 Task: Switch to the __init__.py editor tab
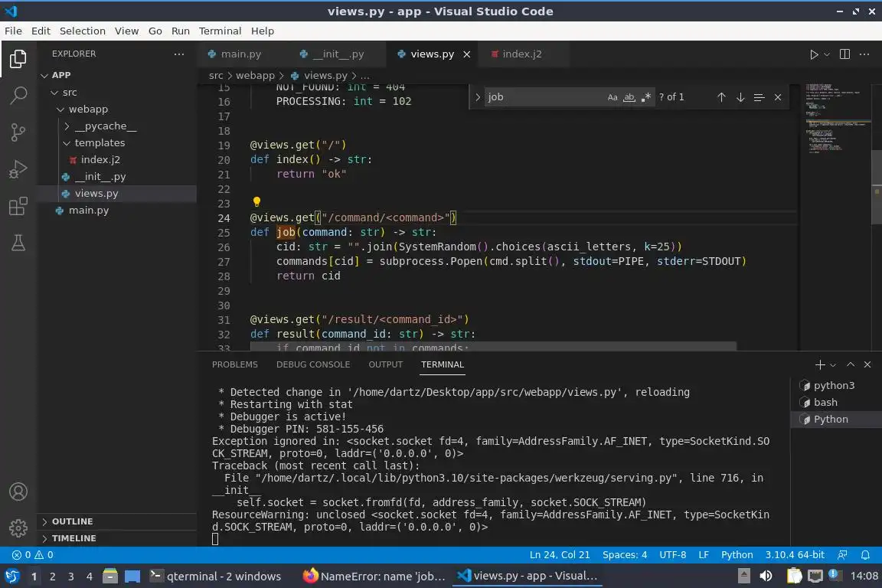[338, 54]
